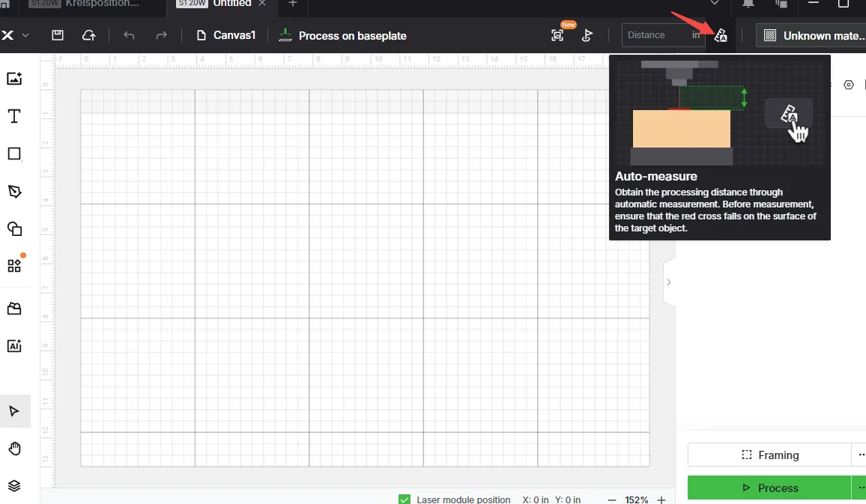Select the Text tool

14,116
